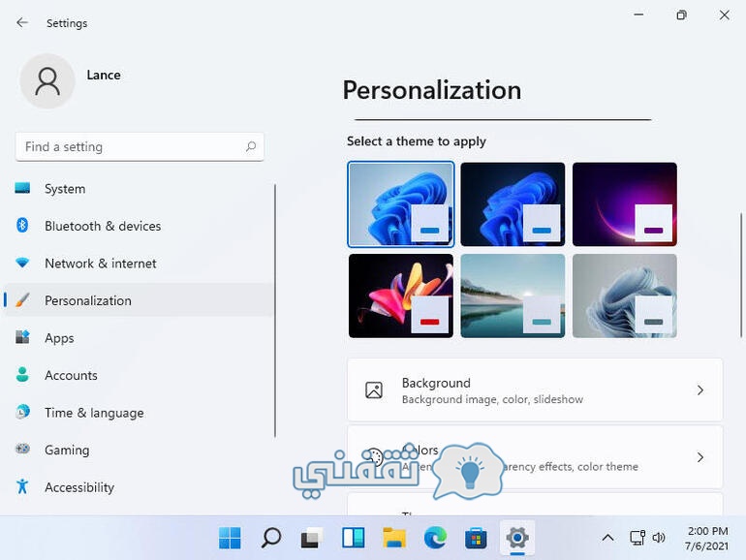746x560 pixels.
Task: Open the Gaming settings label
Action: [x=67, y=451]
